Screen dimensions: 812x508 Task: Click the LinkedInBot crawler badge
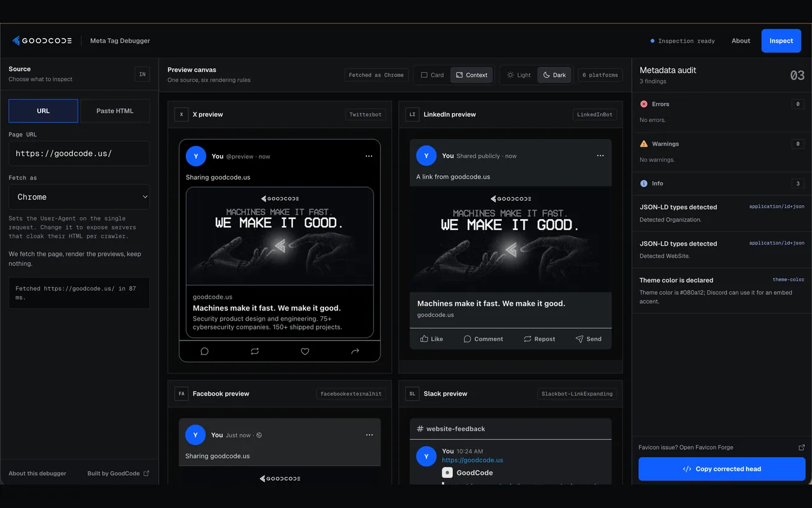tap(594, 114)
